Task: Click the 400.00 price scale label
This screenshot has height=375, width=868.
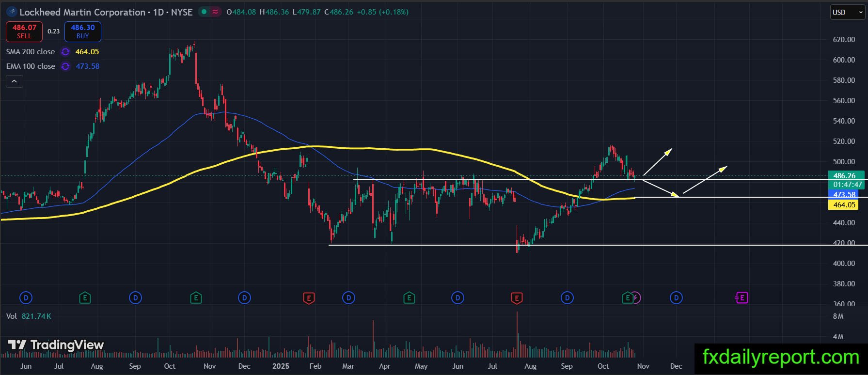Action: pyautogui.click(x=844, y=264)
